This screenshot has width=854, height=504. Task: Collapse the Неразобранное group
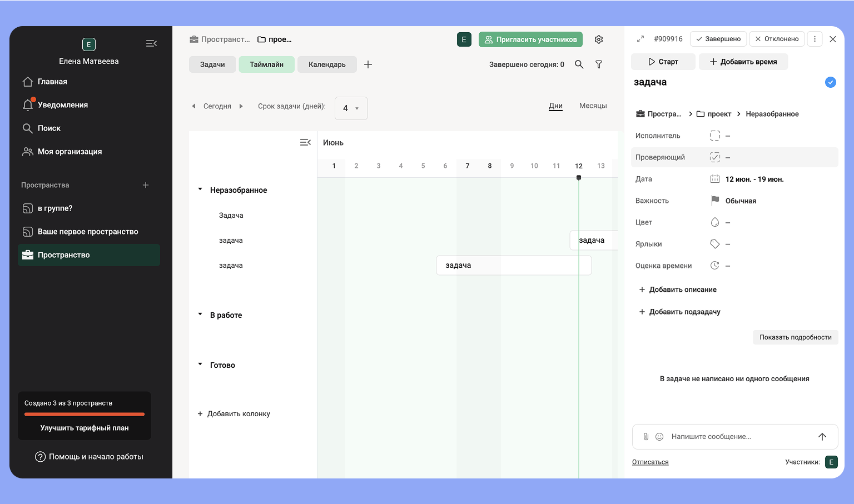point(200,189)
